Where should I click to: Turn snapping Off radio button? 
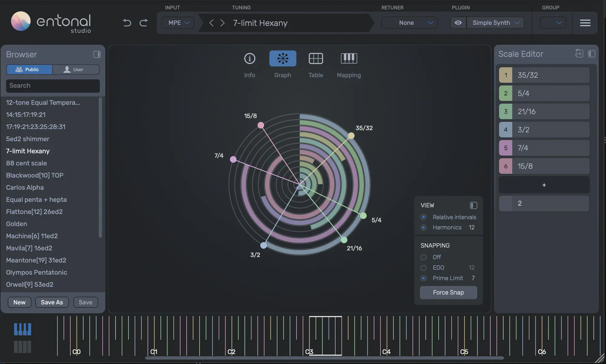[424, 257]
